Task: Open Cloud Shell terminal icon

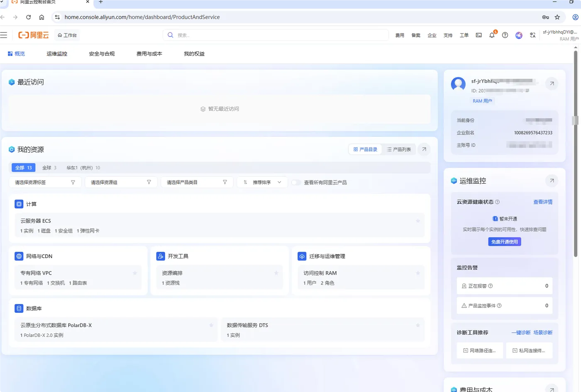Action: 479,35
